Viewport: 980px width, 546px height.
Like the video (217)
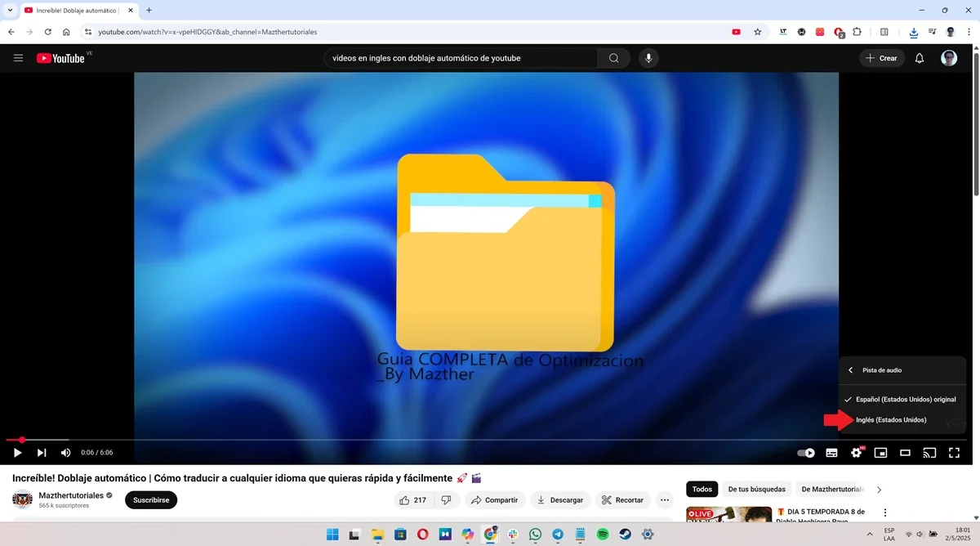tap(413, 499)
